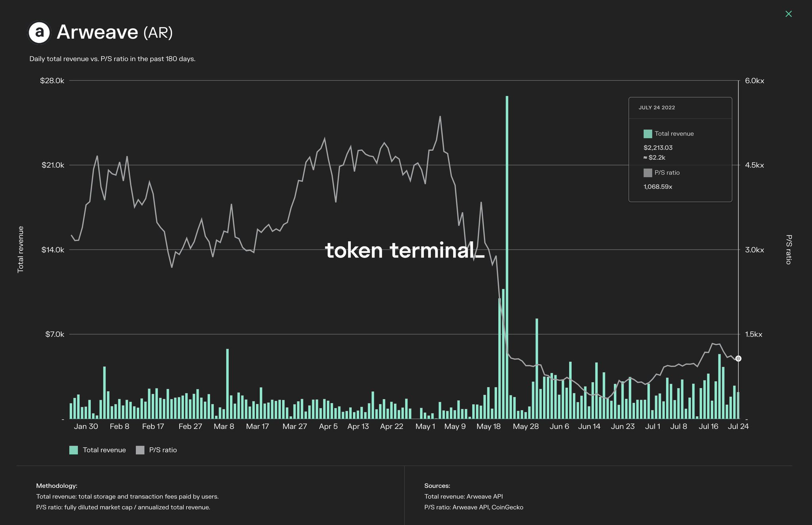This screenshot has height=525, width=812.
Task: Select the green Total revenue legend swatch
Action: click(74, 450)
